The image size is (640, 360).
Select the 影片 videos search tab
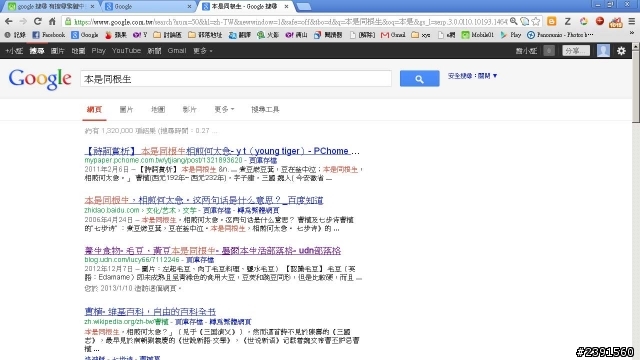[189, 109]
